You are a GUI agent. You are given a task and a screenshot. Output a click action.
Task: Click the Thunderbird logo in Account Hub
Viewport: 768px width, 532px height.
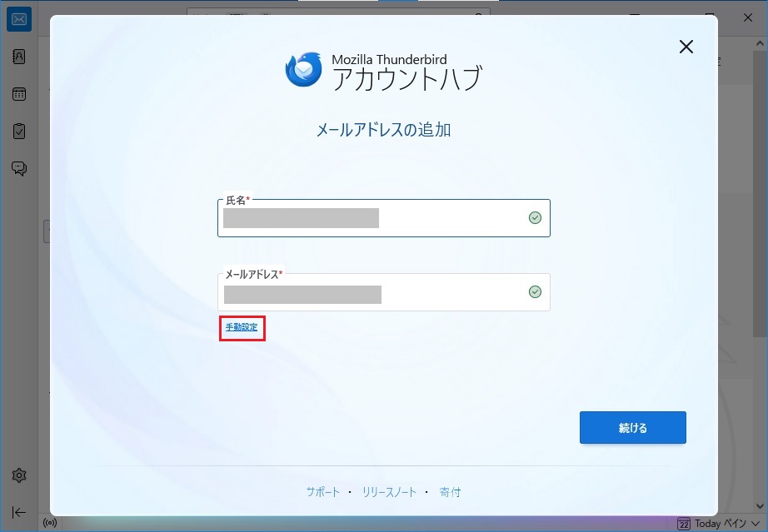click(303, 70)
